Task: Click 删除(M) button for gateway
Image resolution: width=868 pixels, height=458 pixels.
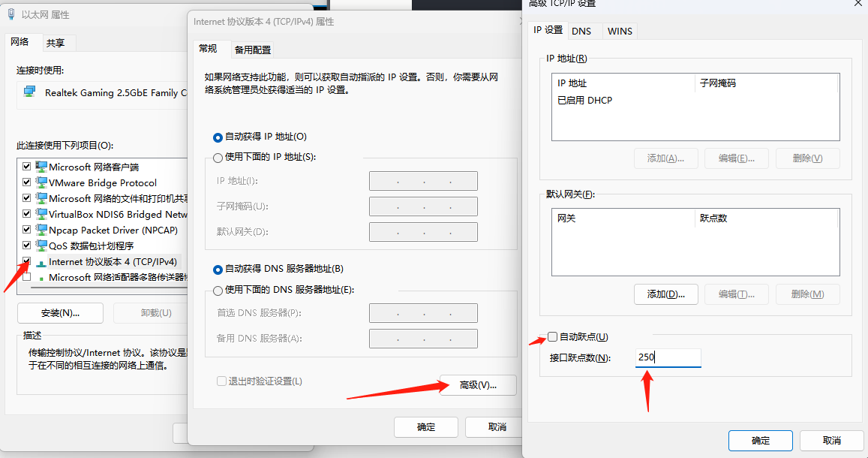Action: 808,294
